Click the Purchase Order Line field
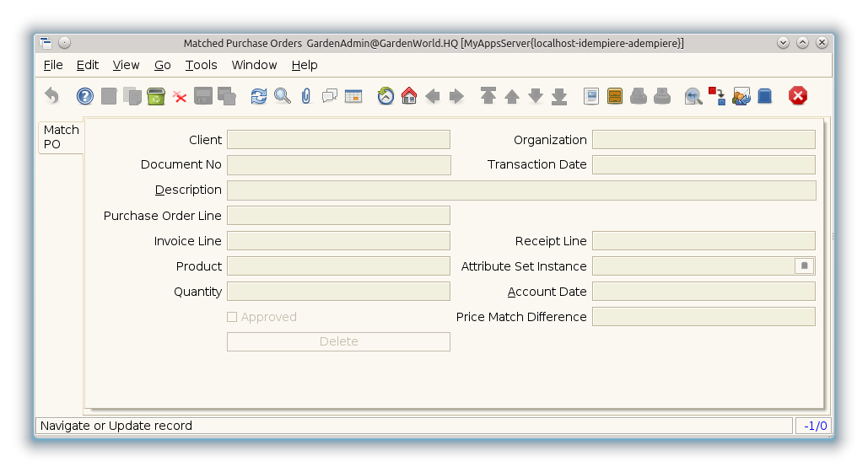The width and height of the screenshot is (868, 472). click(338, 216)
